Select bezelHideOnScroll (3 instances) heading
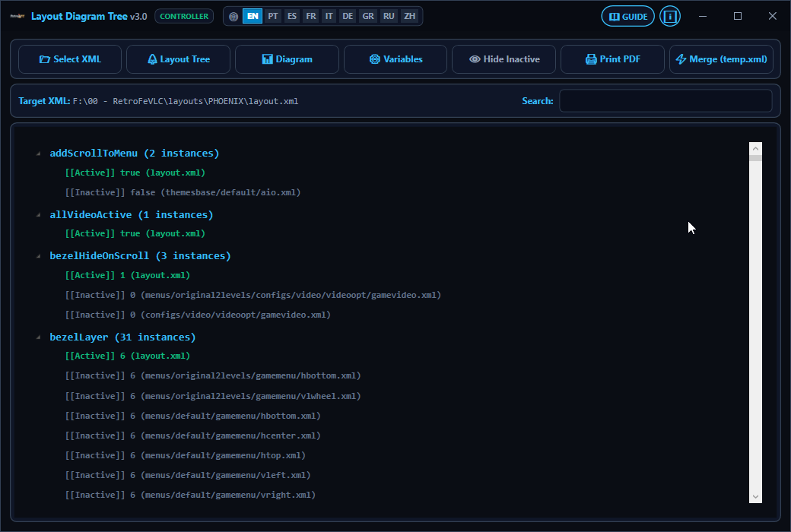791x532 pixels. pyautogui.click(x=140, y=255)
